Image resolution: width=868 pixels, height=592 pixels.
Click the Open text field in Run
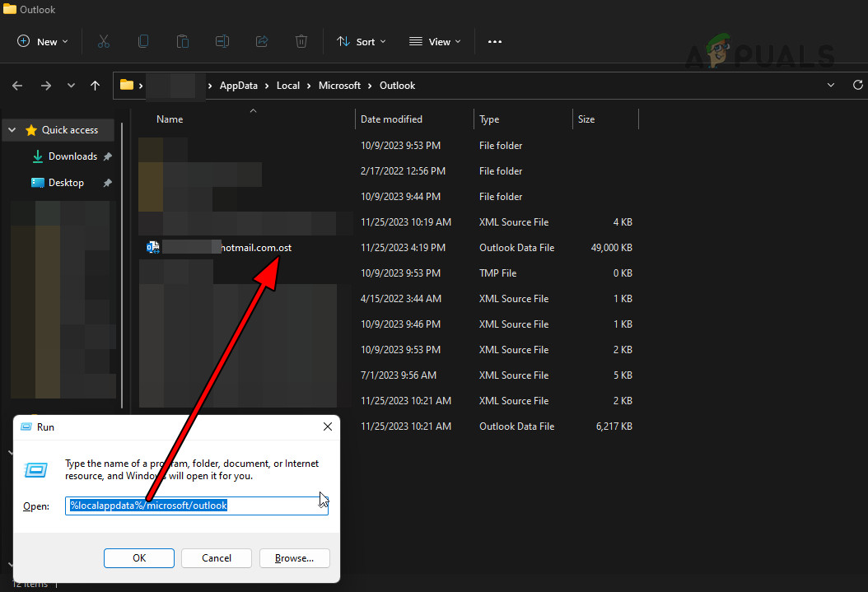196,505
